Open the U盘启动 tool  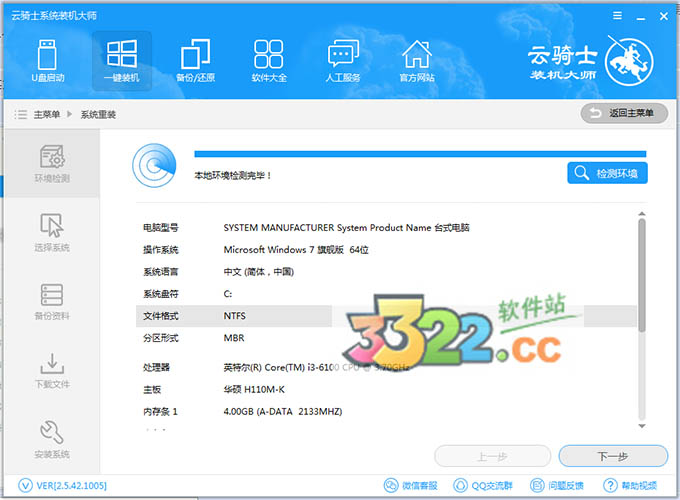[x=48, y=61]
